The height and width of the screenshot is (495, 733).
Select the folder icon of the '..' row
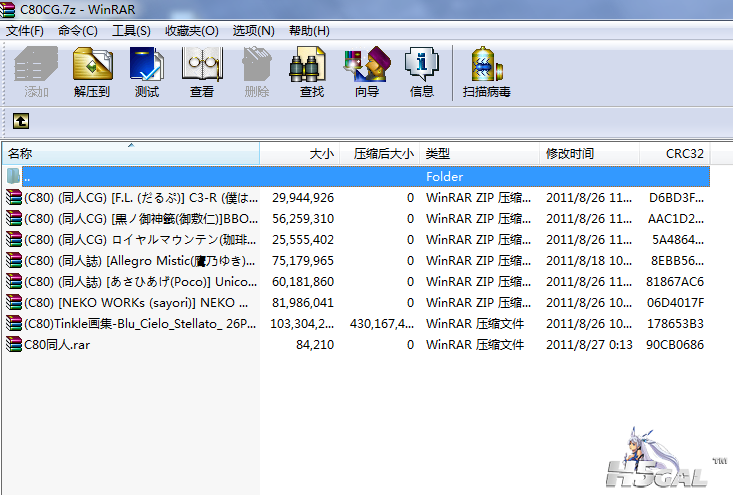(13, 176)
